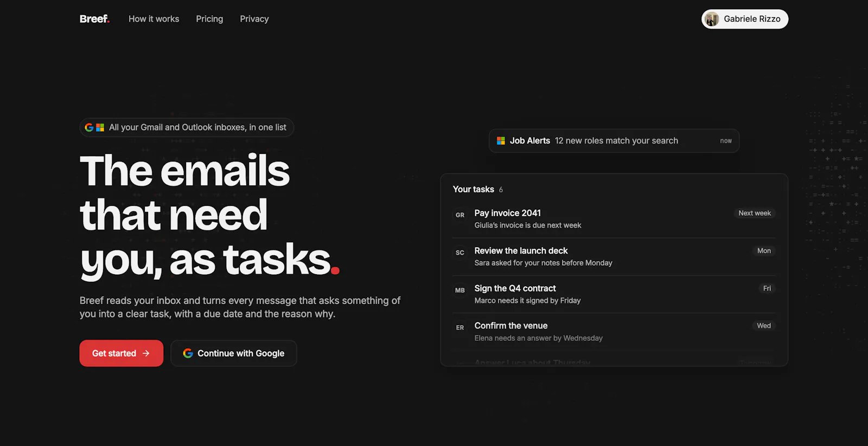Viewport: 868px width, 446px height.
Task: Click the Microsoft logo in the inbox badge
Action: (100, 127)
